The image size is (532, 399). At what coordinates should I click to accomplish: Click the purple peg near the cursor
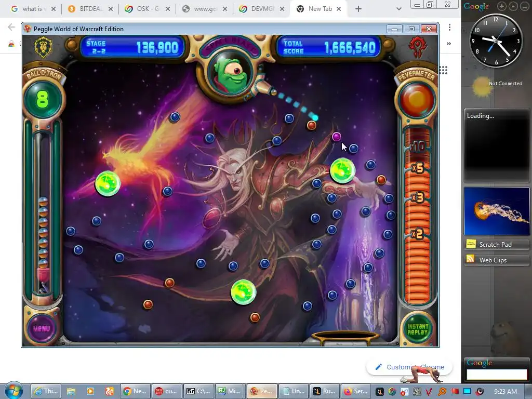[336, 137]
